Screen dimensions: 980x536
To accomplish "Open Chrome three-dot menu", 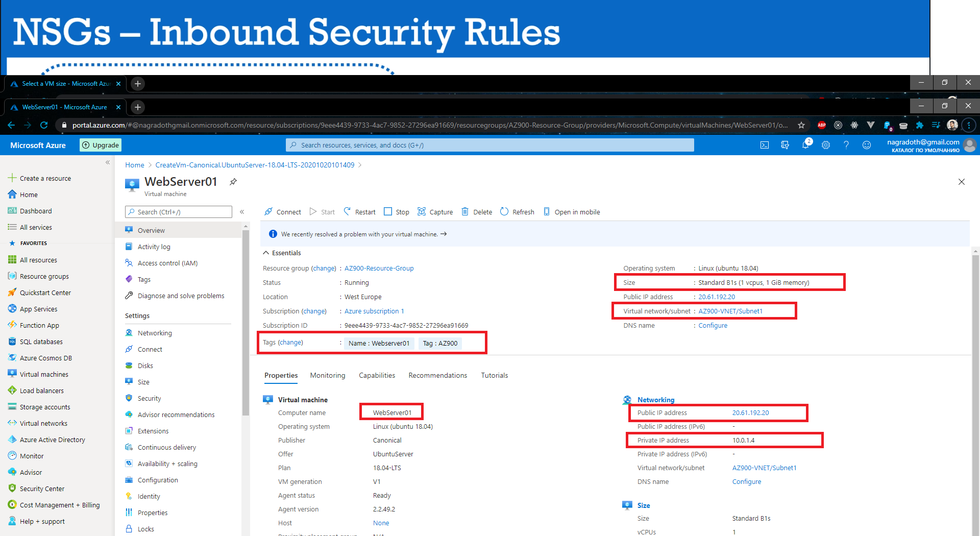I will pyautogui.click(x=969, y=125).
